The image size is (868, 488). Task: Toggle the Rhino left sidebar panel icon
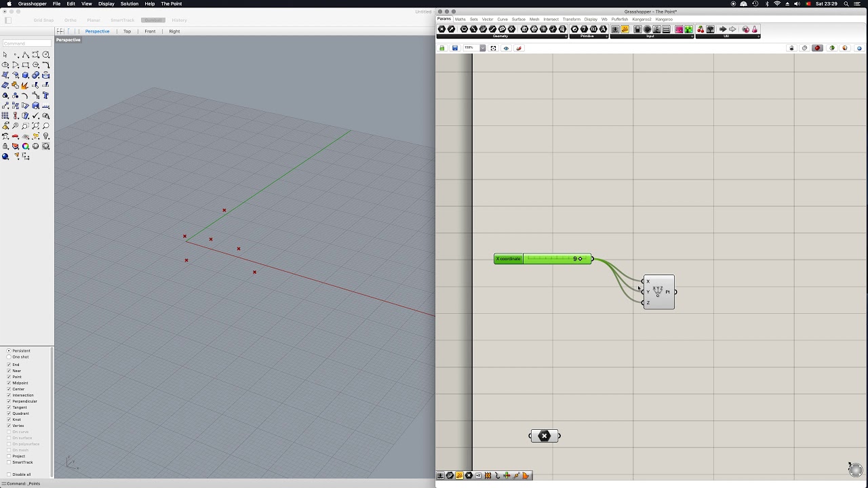tap(8, 20)
